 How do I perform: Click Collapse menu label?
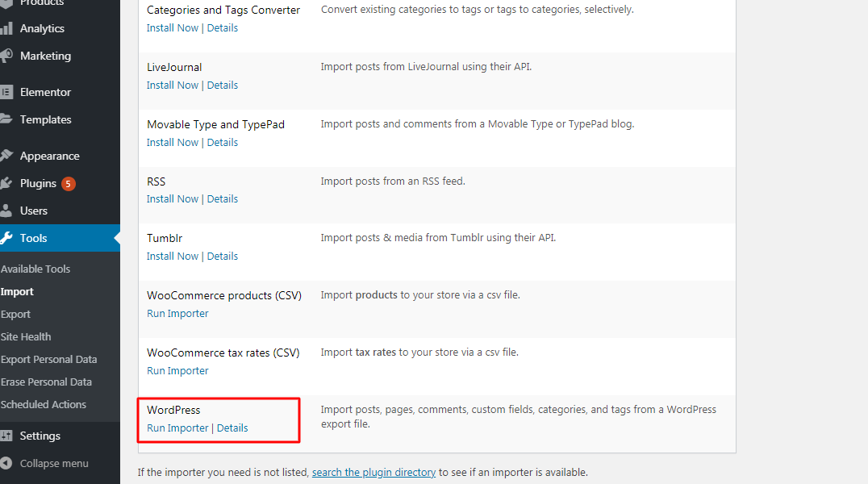click(54, 464)
